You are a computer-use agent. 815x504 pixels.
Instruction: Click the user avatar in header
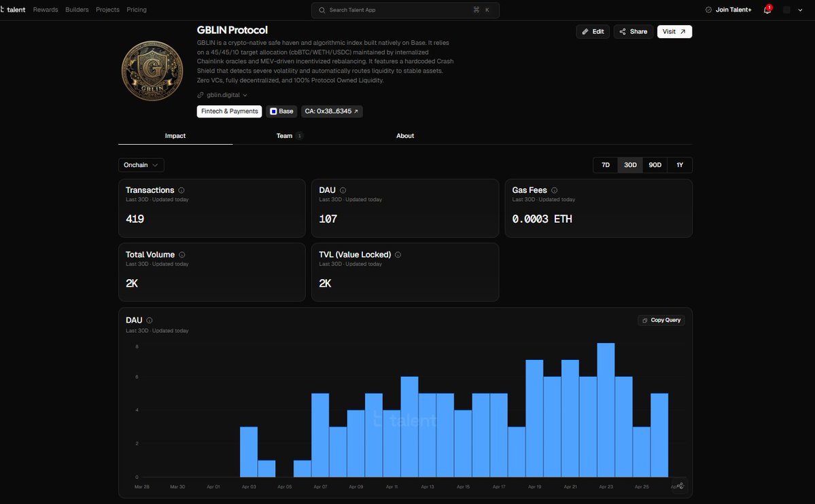[786, 10]
